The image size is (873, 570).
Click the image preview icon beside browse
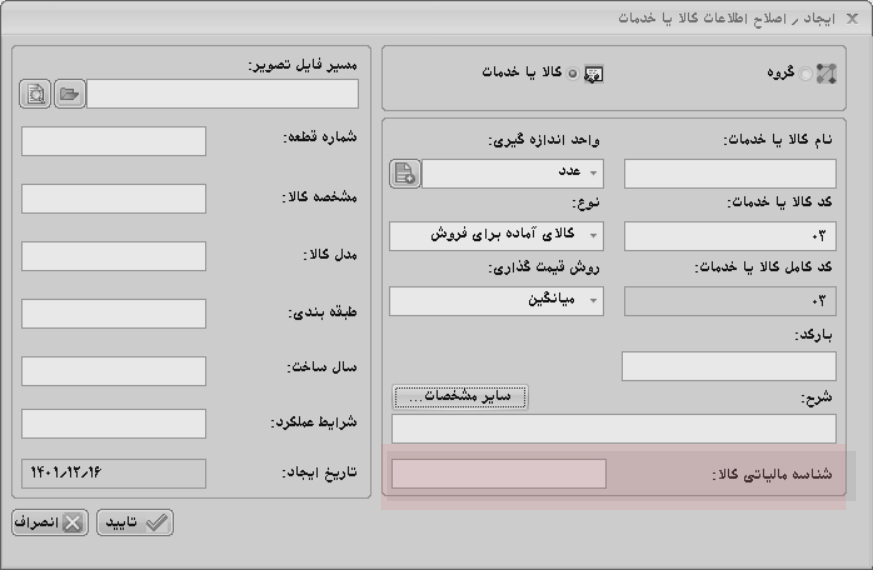click(36, 94)
